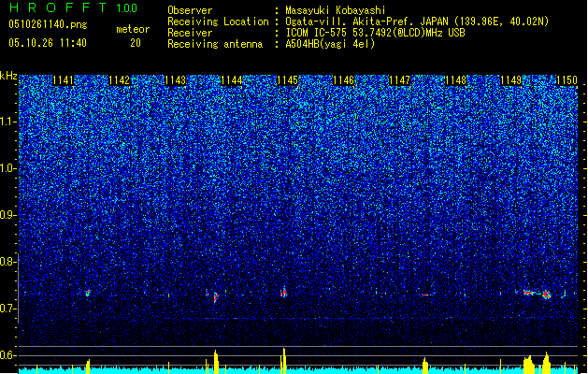Screen dimensions: 588x374
Task: Click the 0.7 frequency axis label
Action: (x=8, y=309)
